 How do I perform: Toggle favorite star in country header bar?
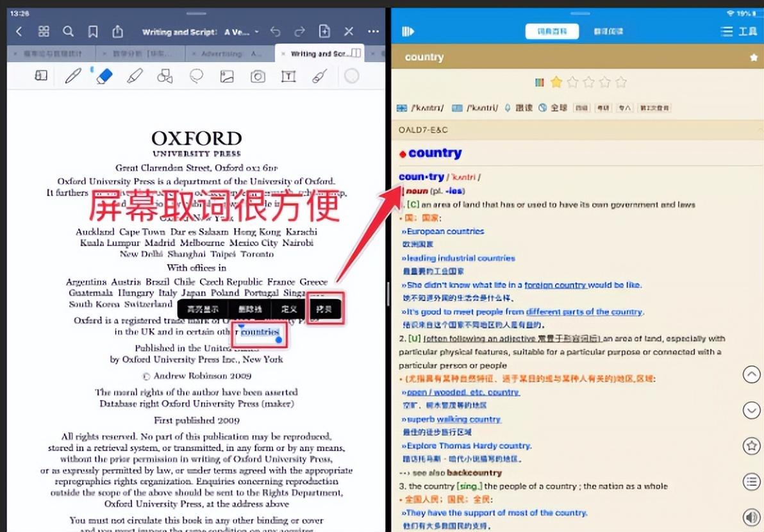click(754, 58)
